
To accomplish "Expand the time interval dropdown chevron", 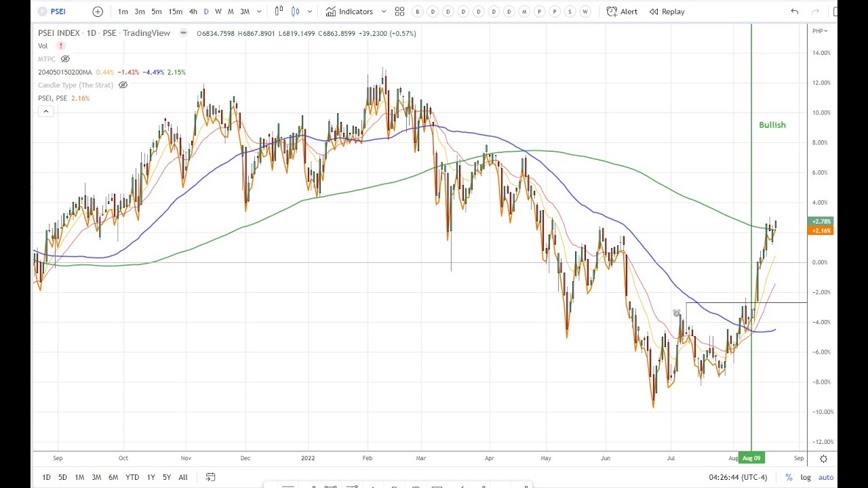I will pos(259,12).
